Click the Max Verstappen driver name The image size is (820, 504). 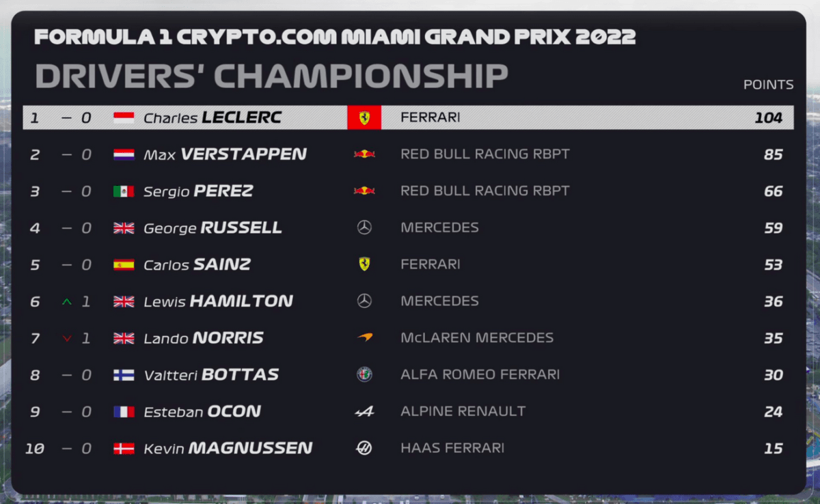225,154
